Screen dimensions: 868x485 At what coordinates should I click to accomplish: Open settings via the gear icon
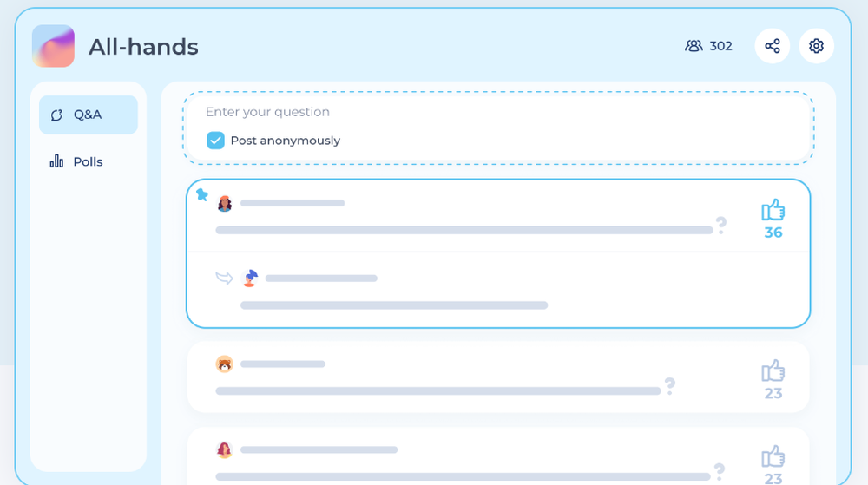[x=816, y=46]
